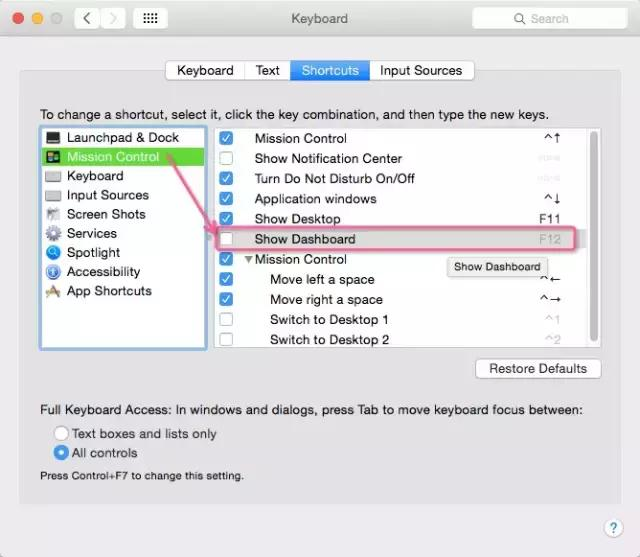Click the Input Sources category icon

[53, 195]
